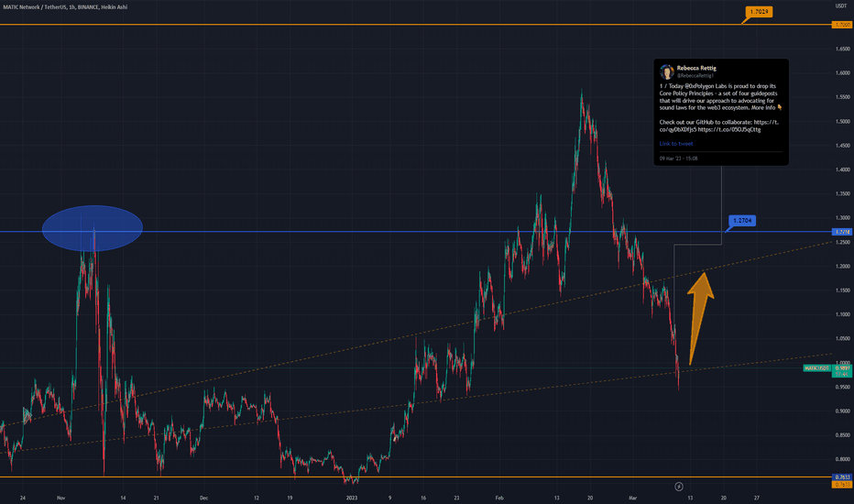Open the 'Link to tweet' link
The height and width of the screenshot is (504, 854).
[x=676, y=144]
